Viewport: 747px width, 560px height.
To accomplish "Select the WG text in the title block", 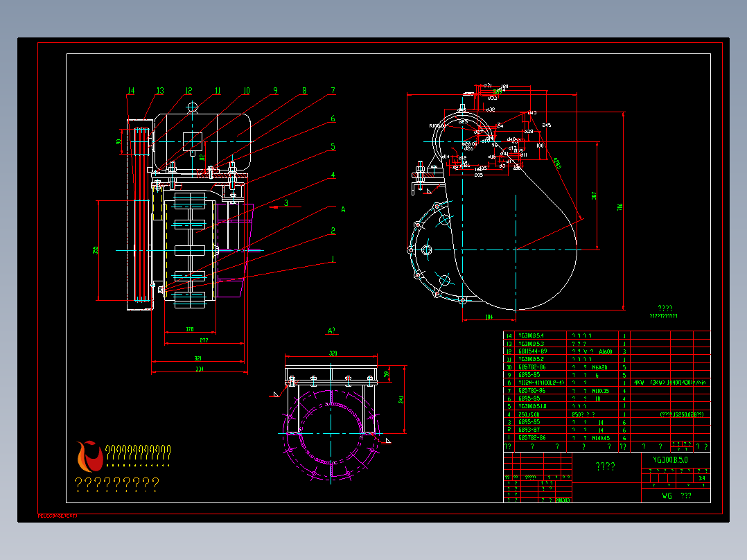I will [x=667, y=496].
